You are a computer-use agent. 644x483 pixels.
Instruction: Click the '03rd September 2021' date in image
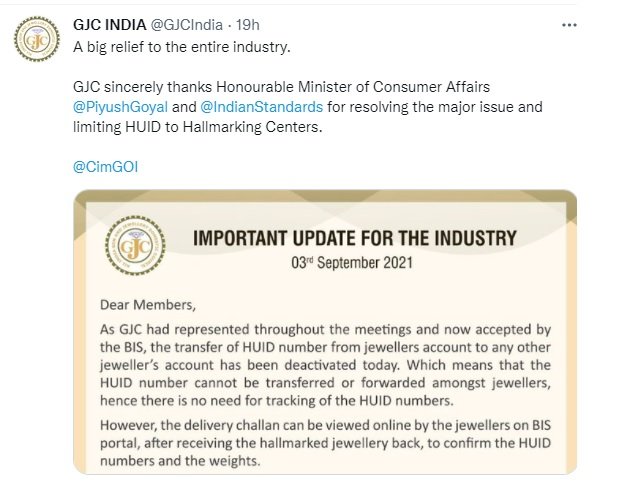pyautogui.click(x=352, y=263)
